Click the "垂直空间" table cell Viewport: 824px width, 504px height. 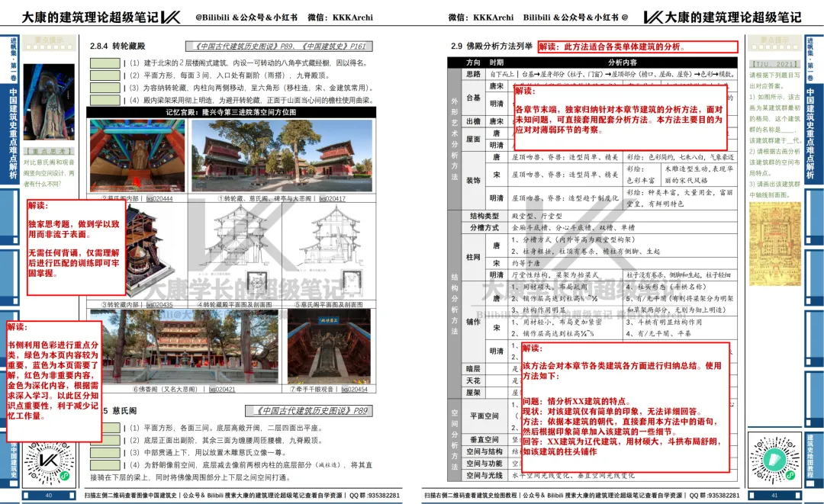point(484,439)
